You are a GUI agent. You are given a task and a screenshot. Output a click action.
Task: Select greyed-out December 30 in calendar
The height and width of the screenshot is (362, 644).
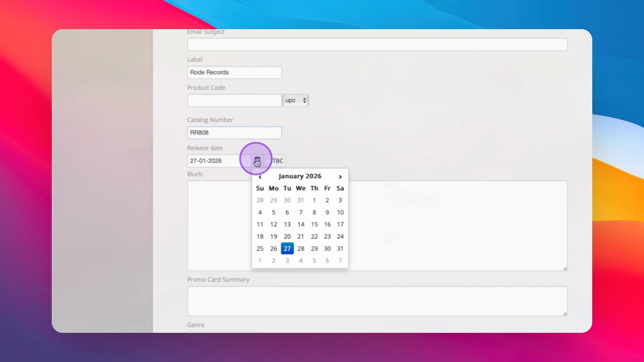[x=287, y=200]
